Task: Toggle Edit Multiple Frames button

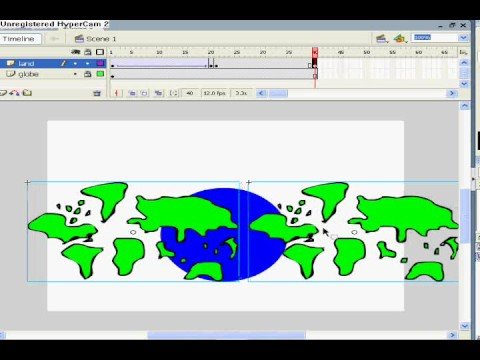Action: [158, 93]
